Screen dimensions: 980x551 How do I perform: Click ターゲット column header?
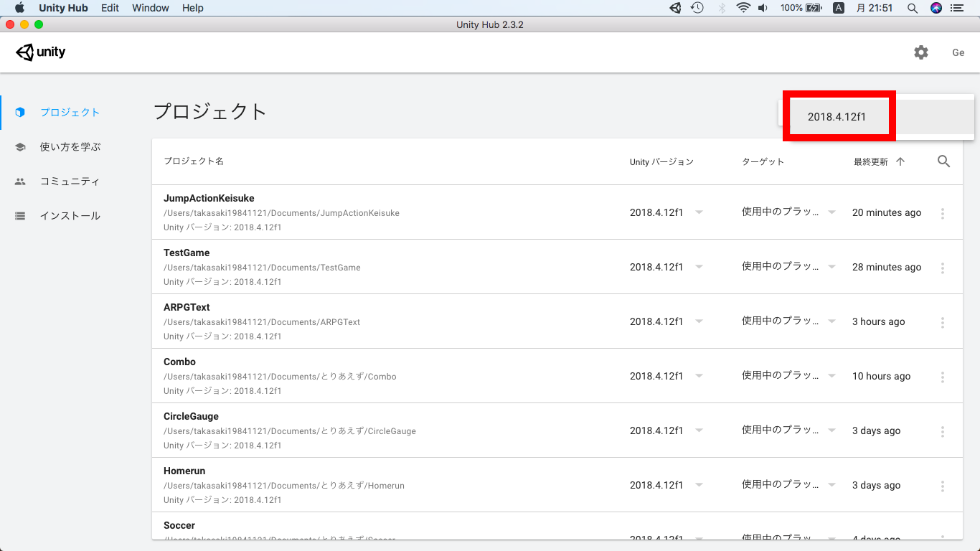point(763,162)
